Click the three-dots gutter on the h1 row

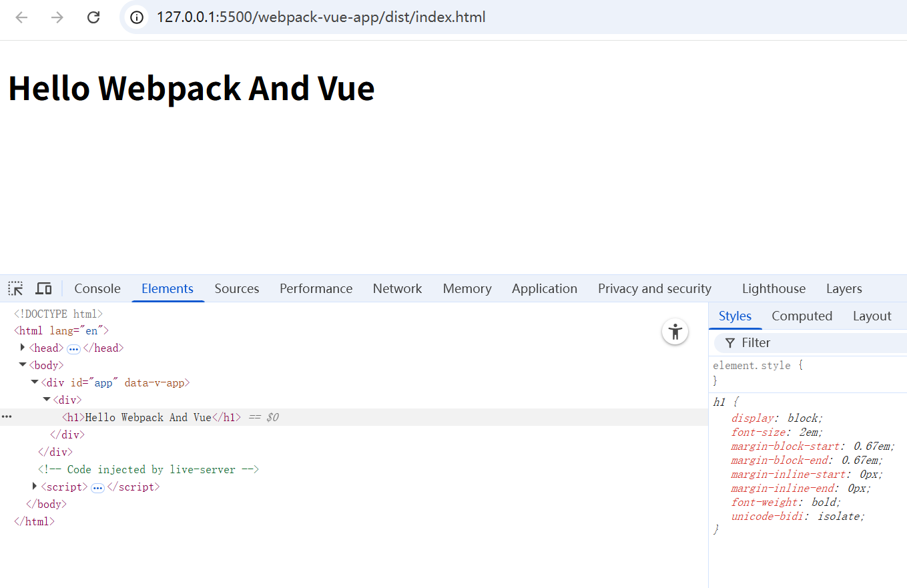click(7, 416)
